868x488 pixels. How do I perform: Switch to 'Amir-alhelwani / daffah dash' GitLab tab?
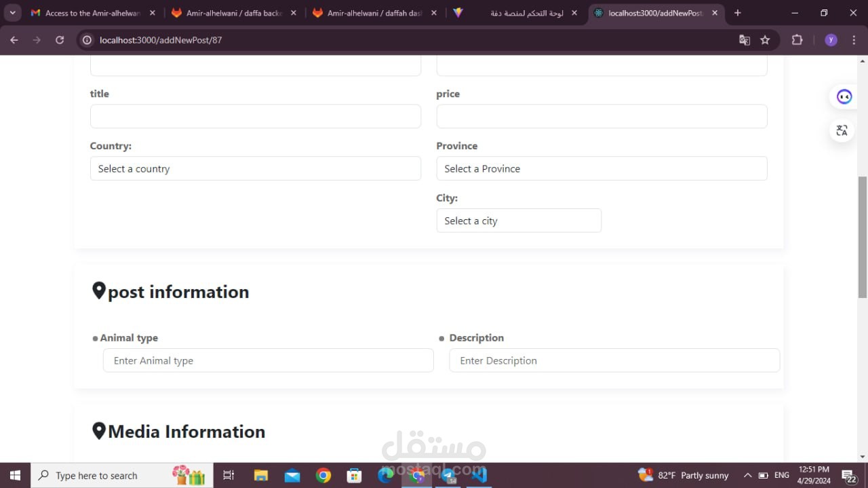pyautogui.click(x=375, y=13)
